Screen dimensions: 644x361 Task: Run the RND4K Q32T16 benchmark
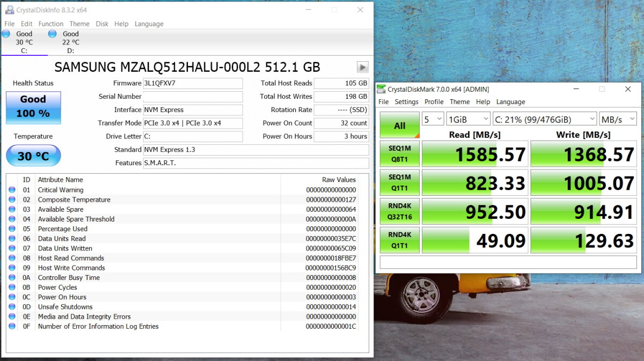tap(399, 211)
